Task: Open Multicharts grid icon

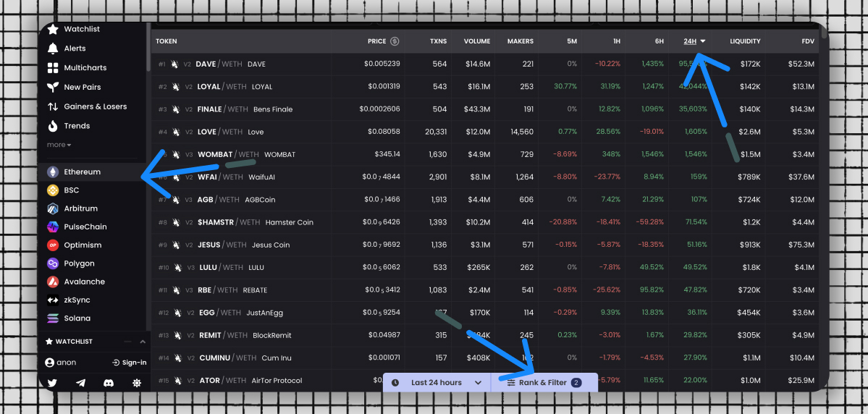Action: point(53,68)
